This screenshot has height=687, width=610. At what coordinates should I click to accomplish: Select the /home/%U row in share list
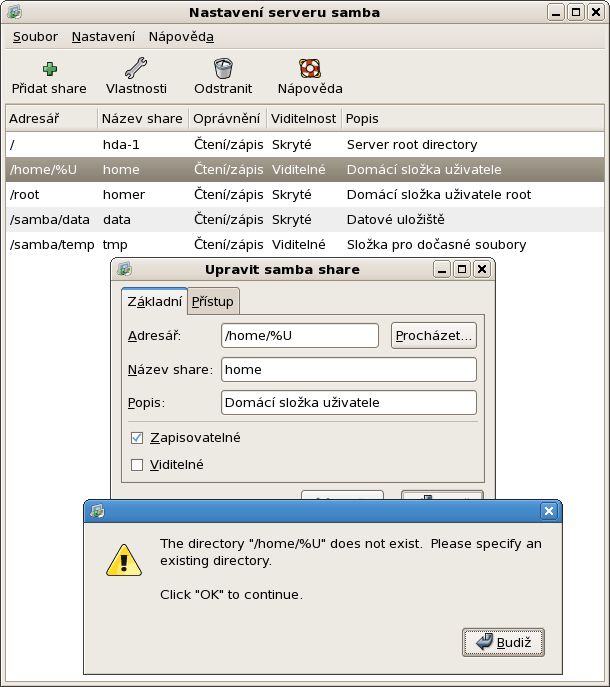pos(305,170)
